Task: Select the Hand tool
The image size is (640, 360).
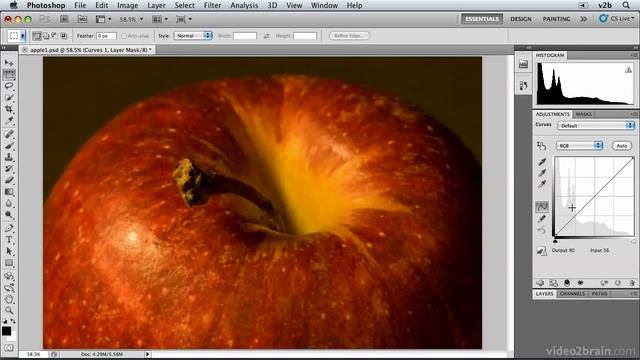Action: [x=9, y=299]
